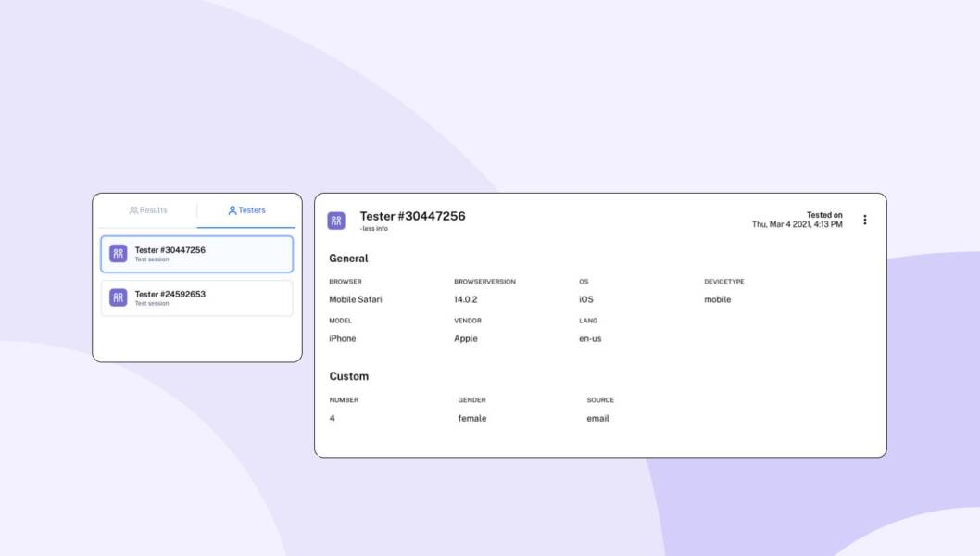The height and width of the screenshot is (556, 980).
Task: Open the three-dot options menu
Action: [865, 220]
